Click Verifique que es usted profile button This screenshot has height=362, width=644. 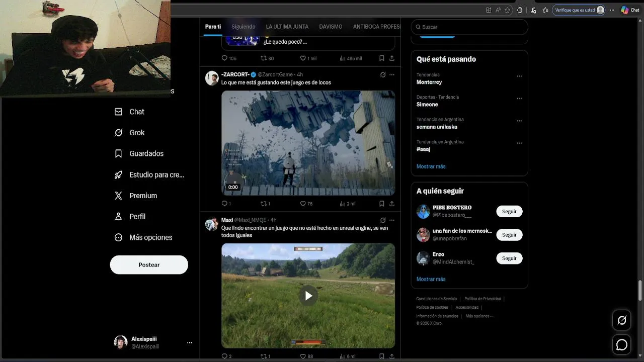[579, 10]
